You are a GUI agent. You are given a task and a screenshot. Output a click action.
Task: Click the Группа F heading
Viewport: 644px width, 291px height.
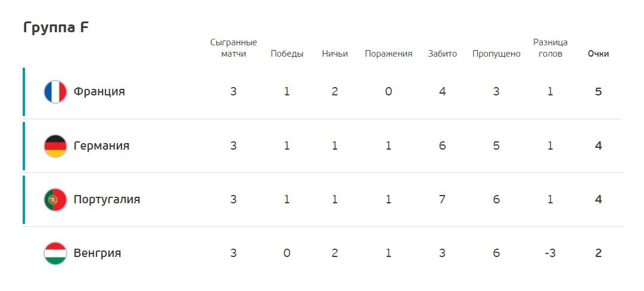point(56,27)
